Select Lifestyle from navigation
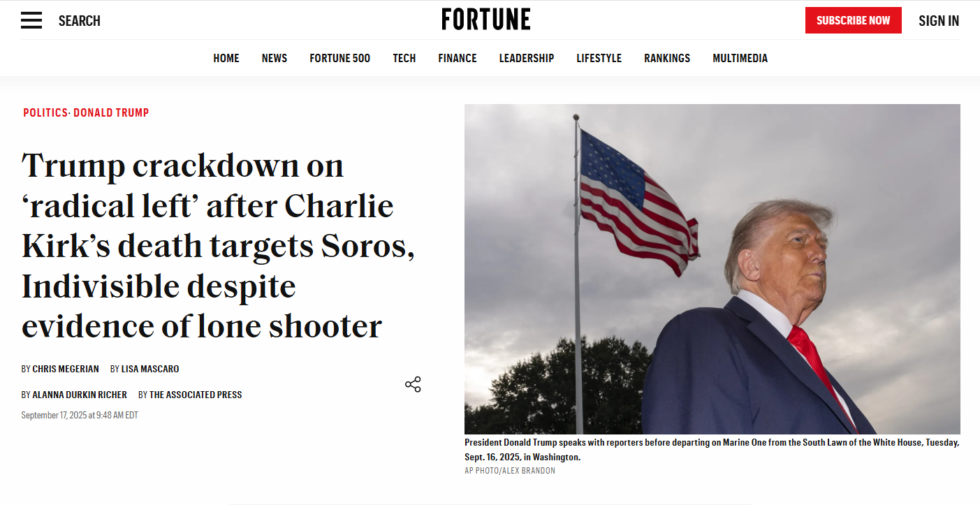Image resolution: width=980 pixels, height=505 pixels. pyautogui.click(x=599, y=59)
